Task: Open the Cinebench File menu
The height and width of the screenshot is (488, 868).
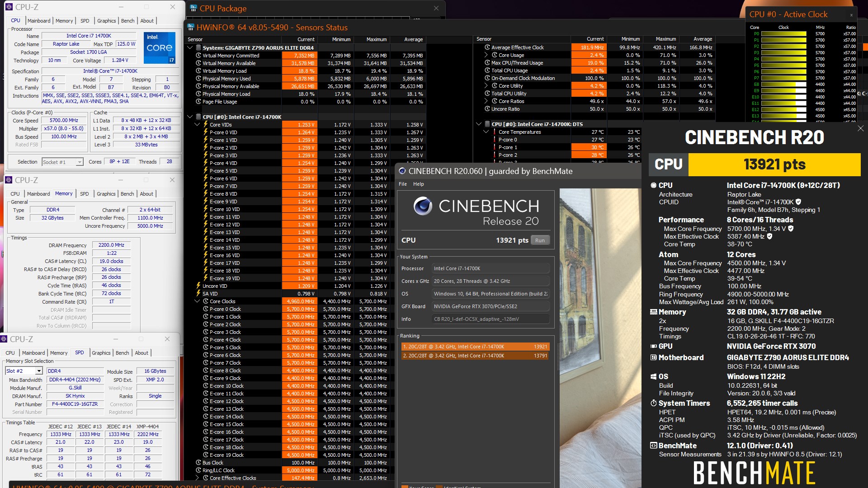Action: pyautogui.click(x=403, y=184)
